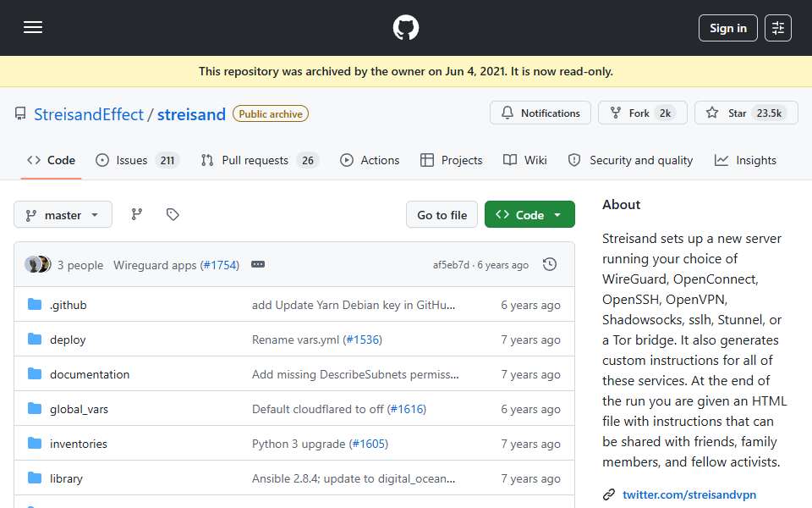Star the repository
This screenshot has width=812, height=508.
click(746, 113)
